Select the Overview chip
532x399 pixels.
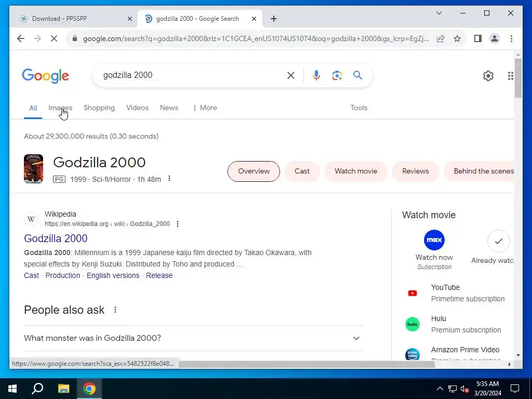pos(254,171)
